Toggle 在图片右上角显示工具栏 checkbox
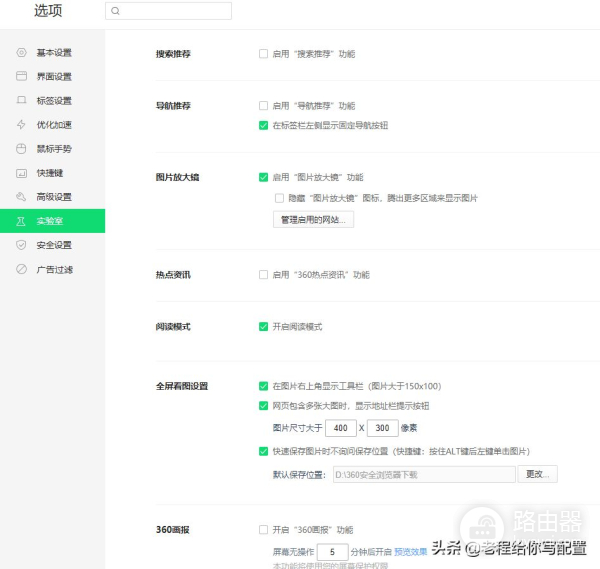The height and width of the screenshot is (569, 600). click(263, 386)
